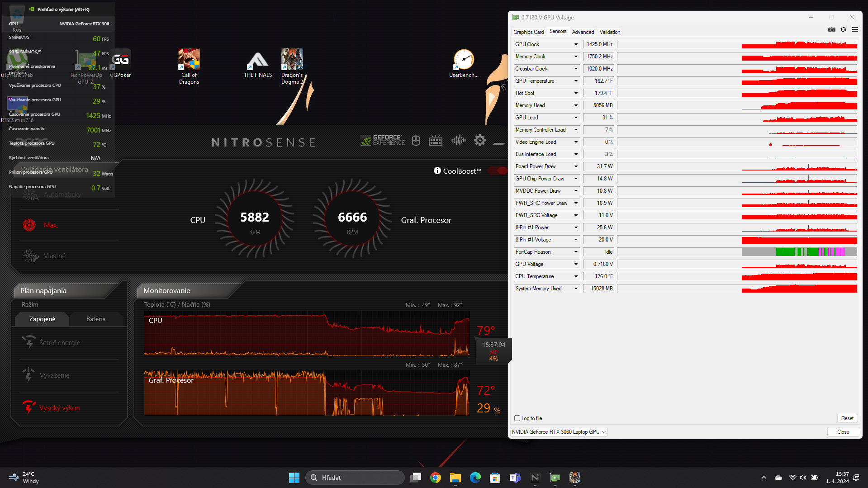Image resolution: width=868 pixels, height=488 pixels.
Task: Expand Memory Clock sensor dropdown
Action: 576,57
